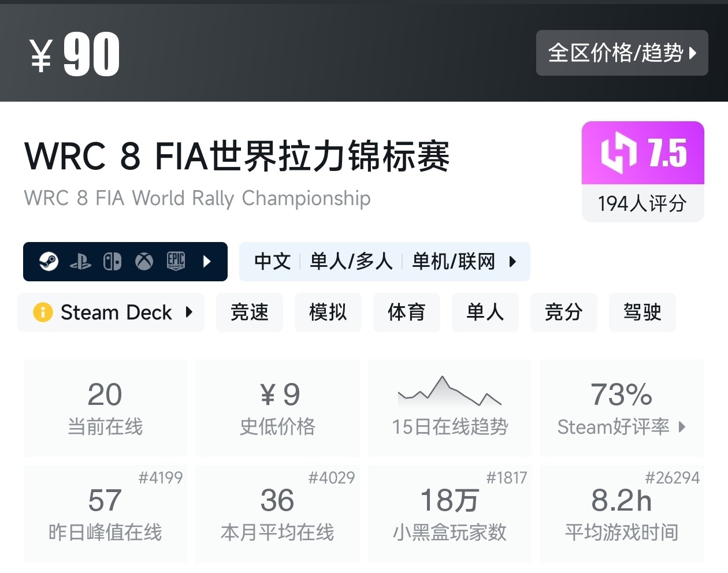The width and height of the screenshot is (728, 573).
Task: Tap the 小黑盒玩家数 18万 stat card
Action: coord(450,514)
